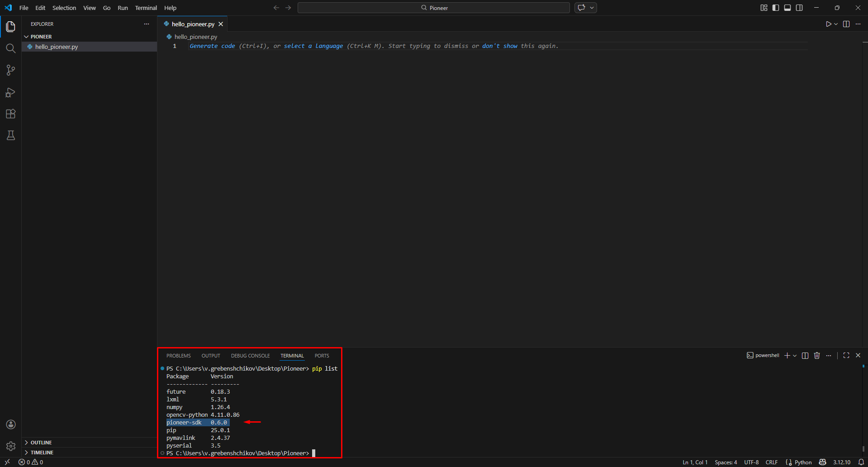Select Python interpreter 3.12.10
868x467 pixels.
[x=842, y=462]
